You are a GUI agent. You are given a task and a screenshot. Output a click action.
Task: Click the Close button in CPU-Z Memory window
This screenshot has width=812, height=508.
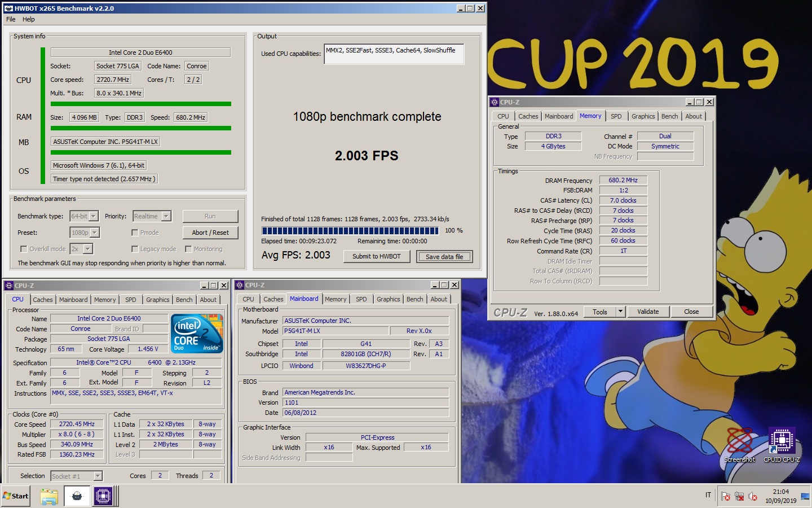pyautogui.click(x=691, y=312)
